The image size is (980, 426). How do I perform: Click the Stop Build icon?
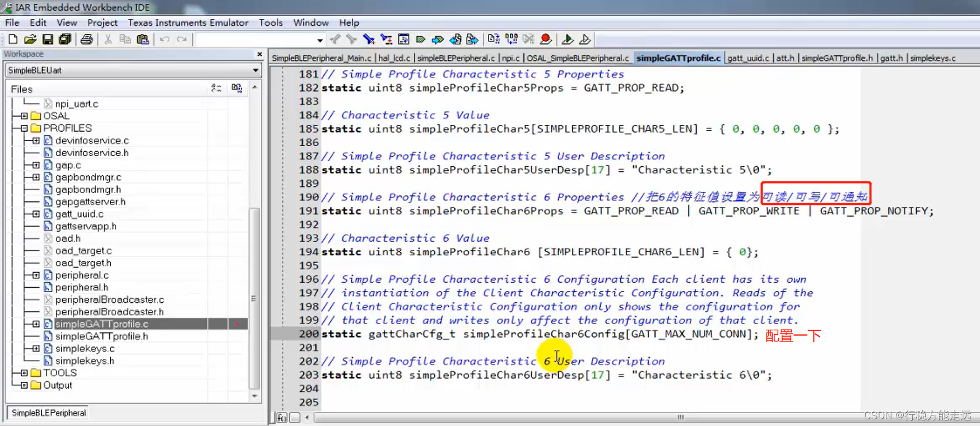pos(528,39)
